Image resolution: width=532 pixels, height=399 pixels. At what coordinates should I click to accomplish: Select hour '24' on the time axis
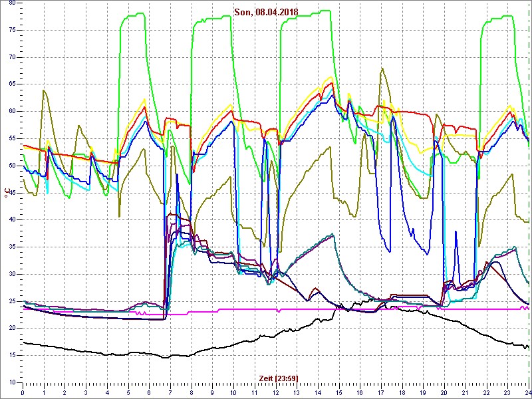[527, 392]
